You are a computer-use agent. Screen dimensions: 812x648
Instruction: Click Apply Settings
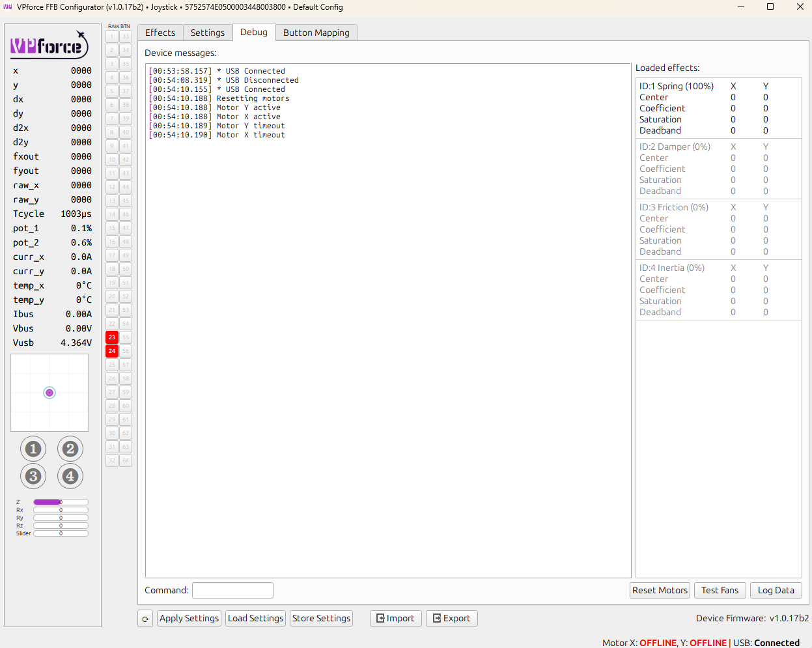coord(189,618)
